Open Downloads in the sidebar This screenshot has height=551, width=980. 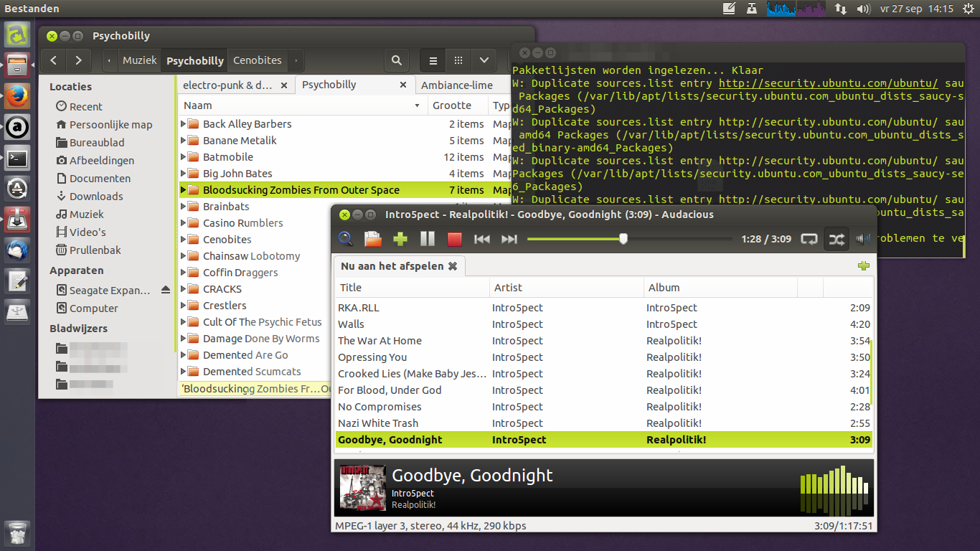click(89, 197)
